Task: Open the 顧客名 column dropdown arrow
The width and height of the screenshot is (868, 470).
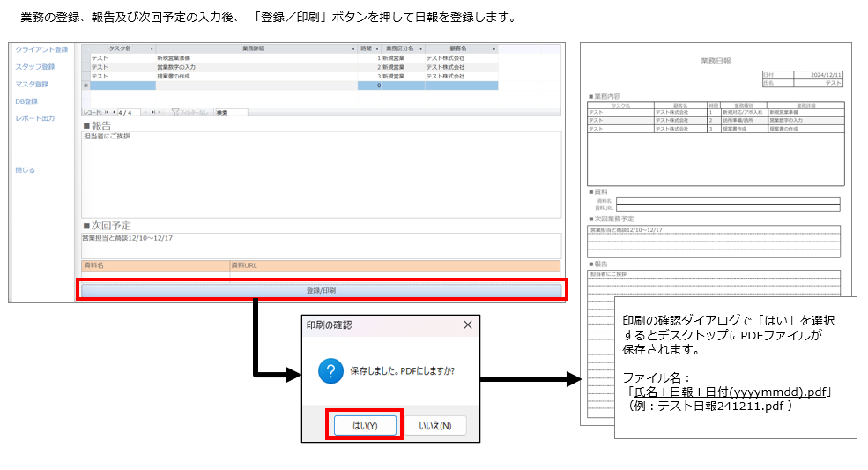Action: click(x=493, y=49)
